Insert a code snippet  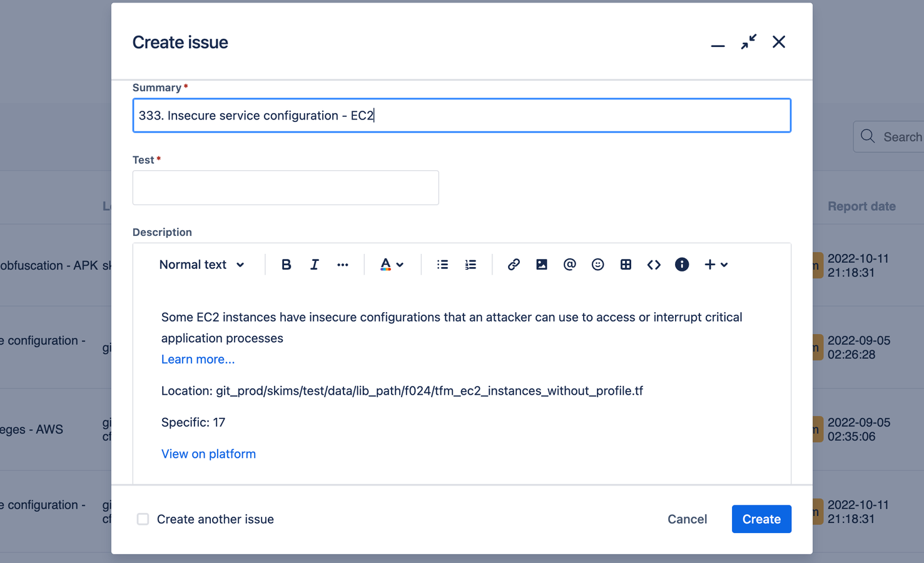click(654, 265)
